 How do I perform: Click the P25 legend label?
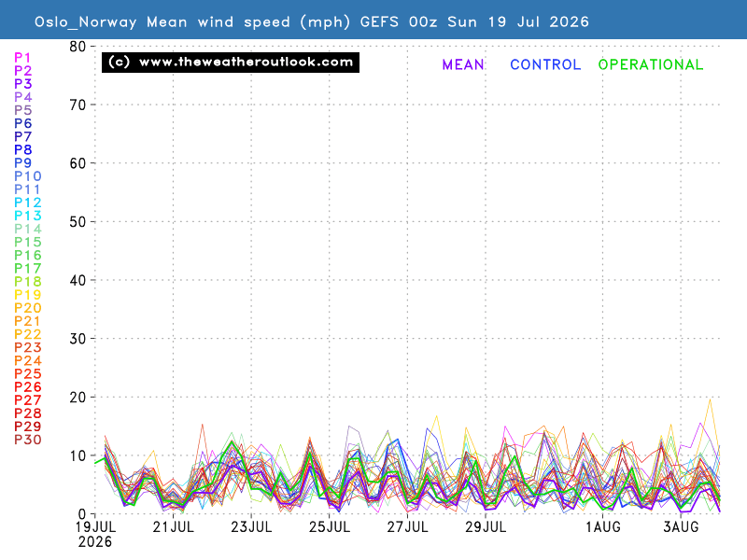(x=28, y=374)
